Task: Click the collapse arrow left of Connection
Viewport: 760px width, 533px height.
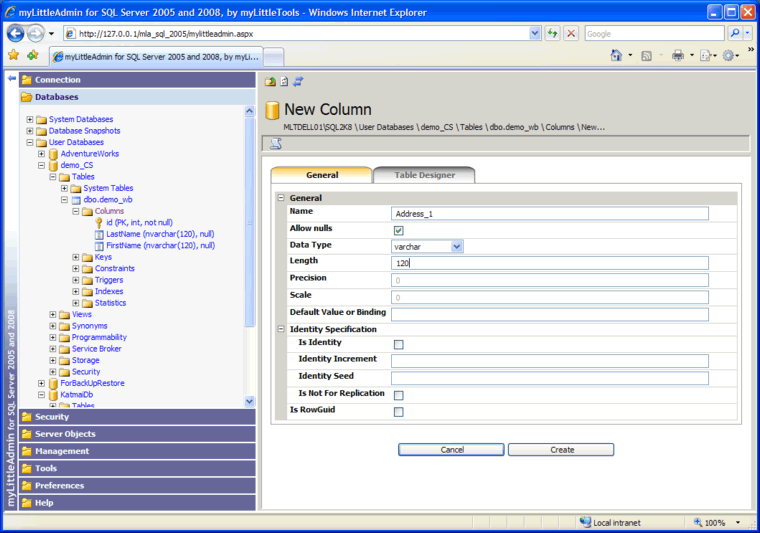Action: pyautogui.click(x=12, y=78)
